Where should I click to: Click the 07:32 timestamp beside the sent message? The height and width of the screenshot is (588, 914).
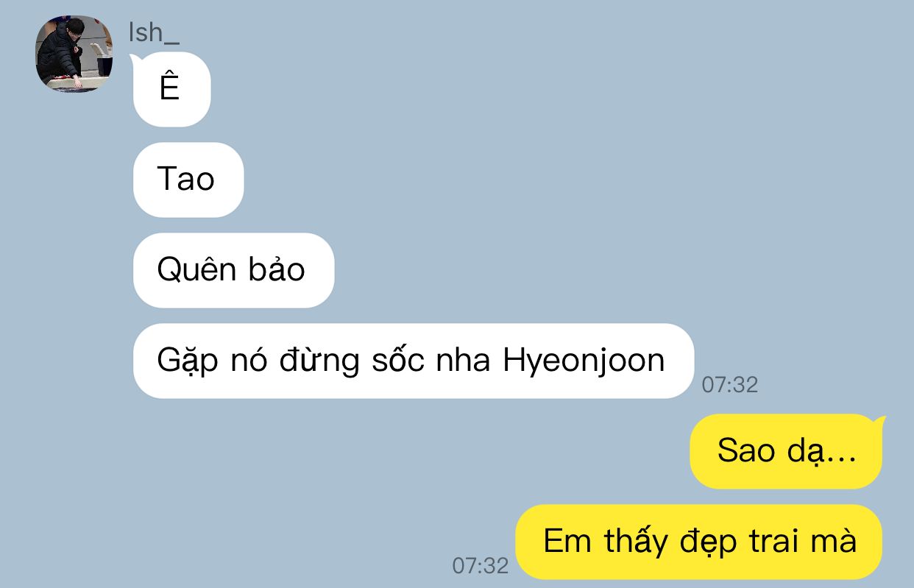[x=480, y=565]
